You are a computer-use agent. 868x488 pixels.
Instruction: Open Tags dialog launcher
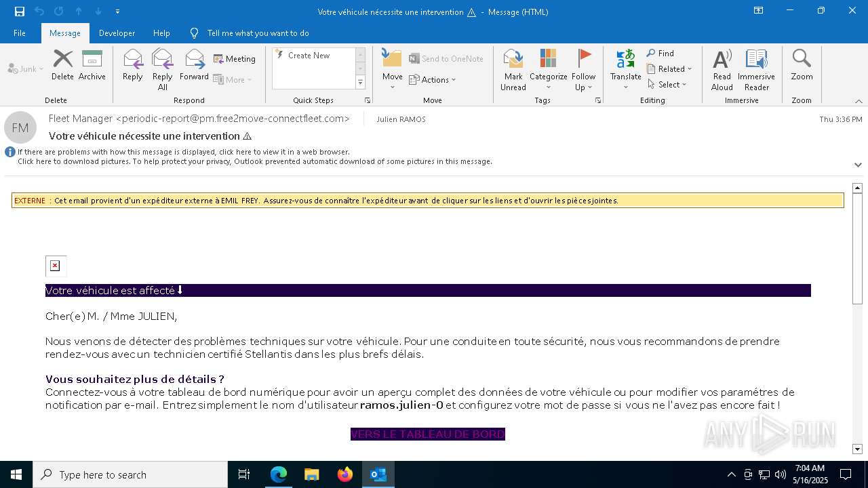pos(598,100)
